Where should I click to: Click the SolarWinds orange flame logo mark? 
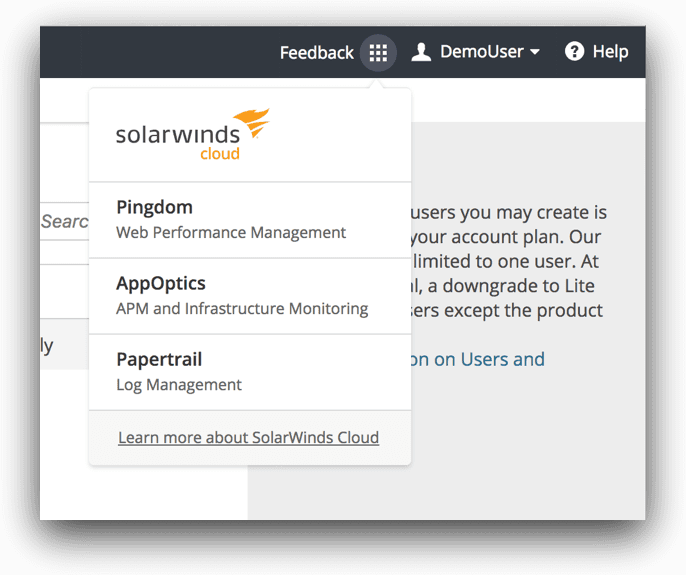(252, 123)
